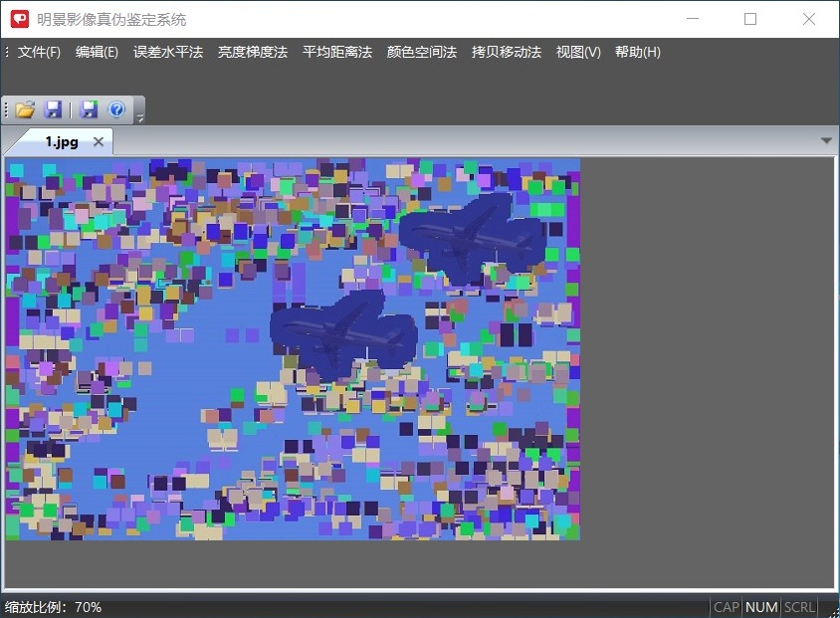Click the save disk icon with green corner
This screenshot has height=618, width=840.
point(90,109)
